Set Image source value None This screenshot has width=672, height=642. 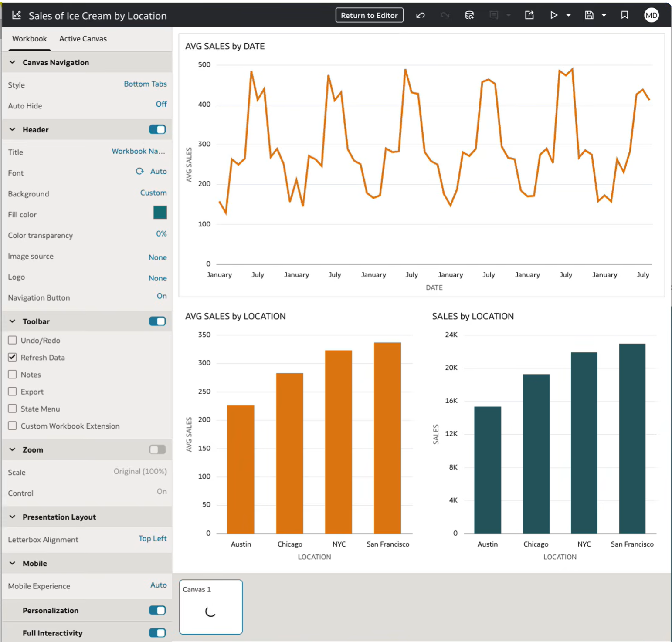(158, 257)
